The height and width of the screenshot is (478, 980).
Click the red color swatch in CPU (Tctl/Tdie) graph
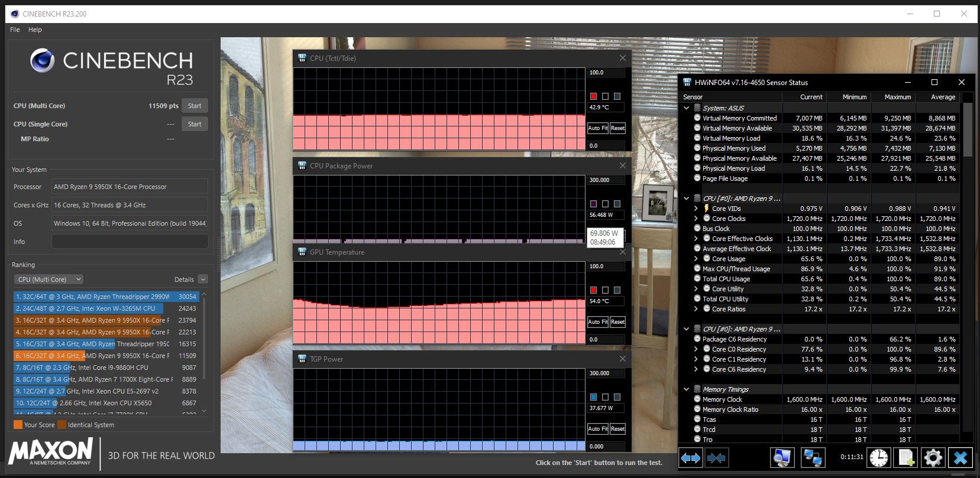click(593, 96)
